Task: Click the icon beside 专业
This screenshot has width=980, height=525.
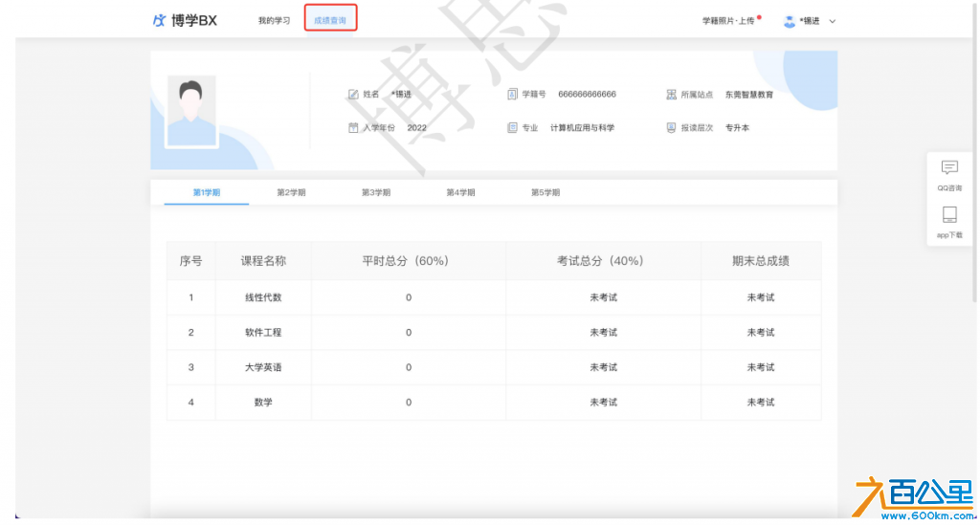Action: pyautogui.click(x=512, y=127)
